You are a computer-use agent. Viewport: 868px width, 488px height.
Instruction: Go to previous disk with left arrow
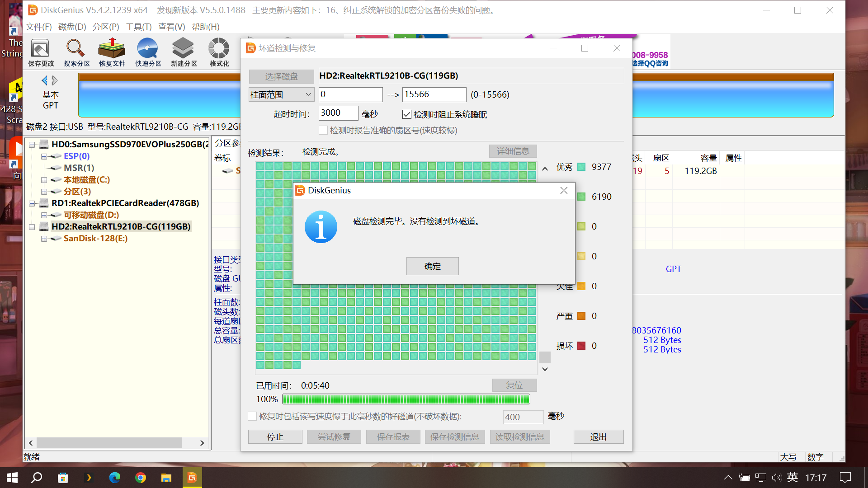coord(44,80)
